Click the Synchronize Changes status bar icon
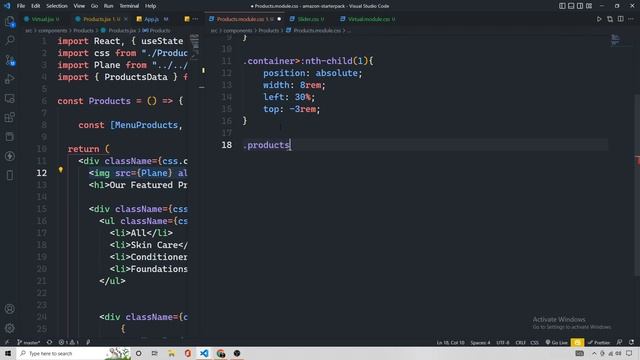640x360 pixels. (49, 342)
